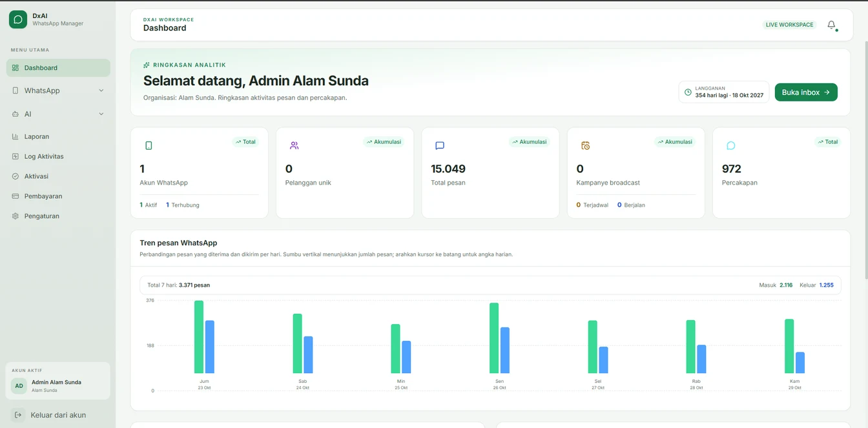The image size is (868, 428).
Task: Click the Admin Alam Sunda account card
Action: point(58,381)
